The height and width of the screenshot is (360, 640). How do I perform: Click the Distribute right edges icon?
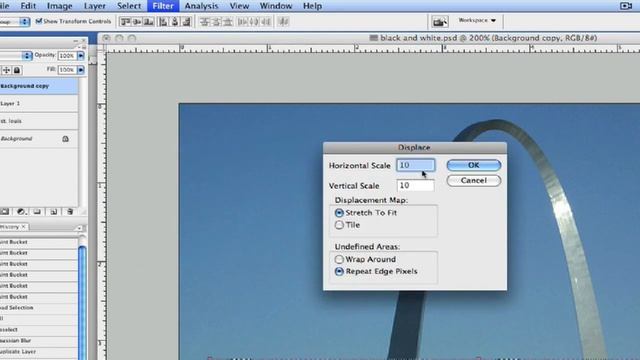coord(266,22)
